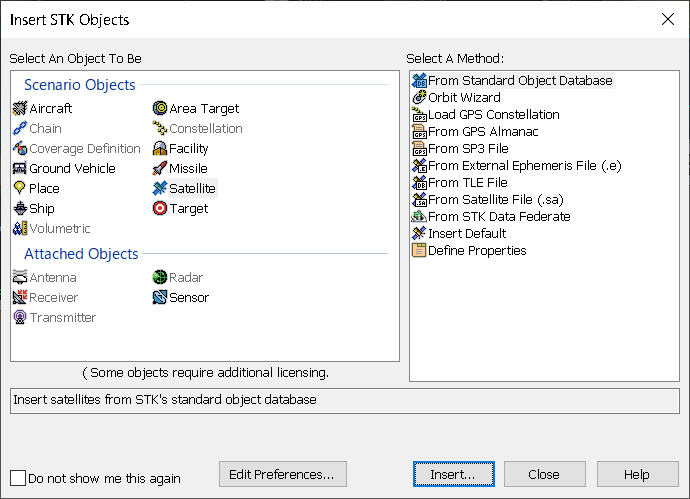This screenshot has width=690, height=499.
Task: Click Load GPS Constellation icon
Action: point(419,114)
